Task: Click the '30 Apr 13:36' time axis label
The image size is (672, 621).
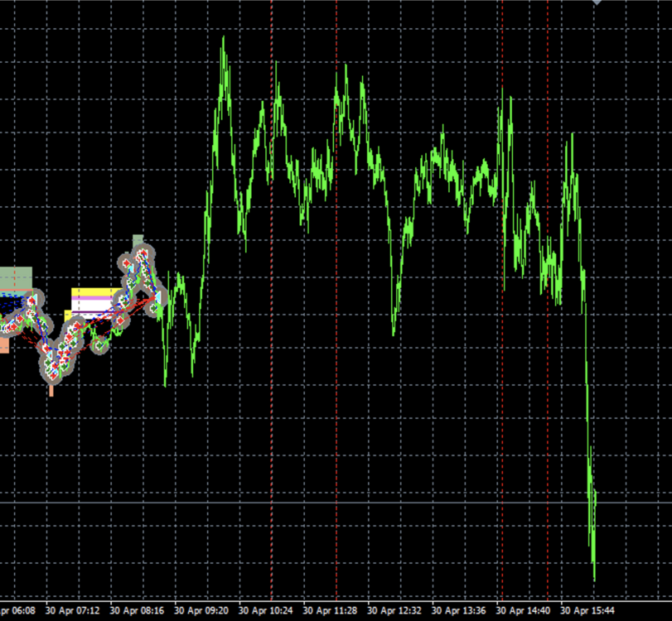Action: tap(458, 610)
